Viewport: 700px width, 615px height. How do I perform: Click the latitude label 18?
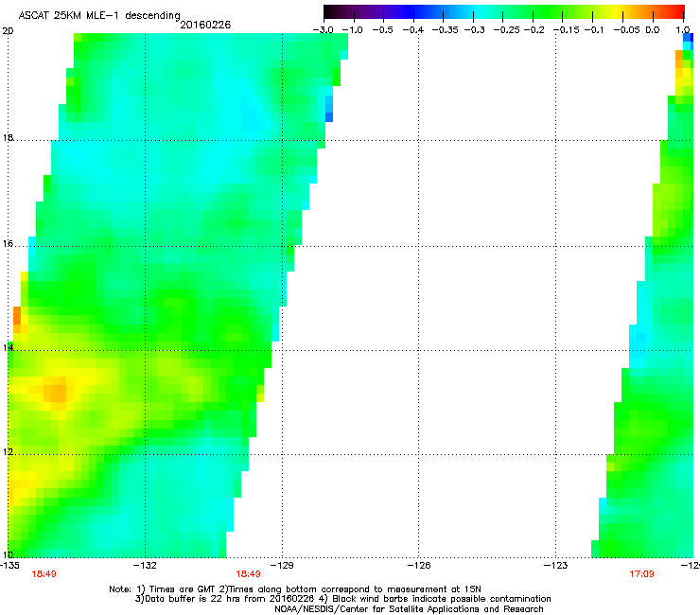pos(8,138)
